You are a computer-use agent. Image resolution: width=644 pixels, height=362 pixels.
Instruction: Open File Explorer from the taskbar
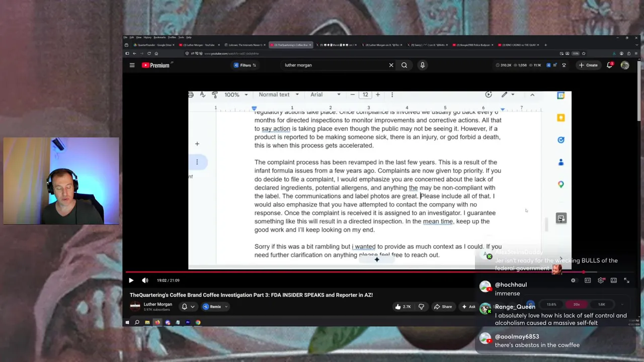[147, 322]
